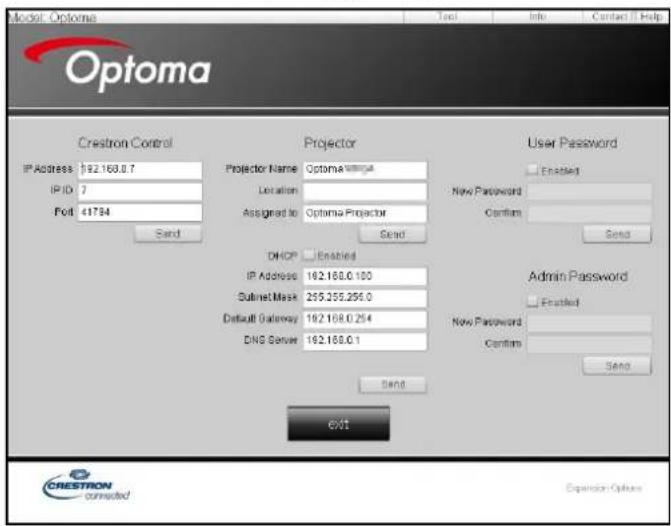Screen dimensions: 671x526
Task: Click the Admin Password New Password field
Action: pyautogui.click(x=589, y=323)
